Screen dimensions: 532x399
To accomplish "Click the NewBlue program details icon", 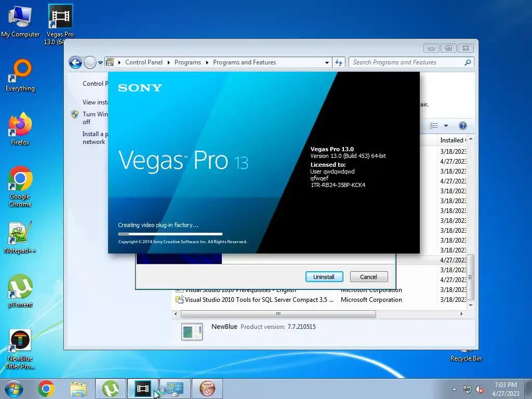I will [x=192, y=331].
